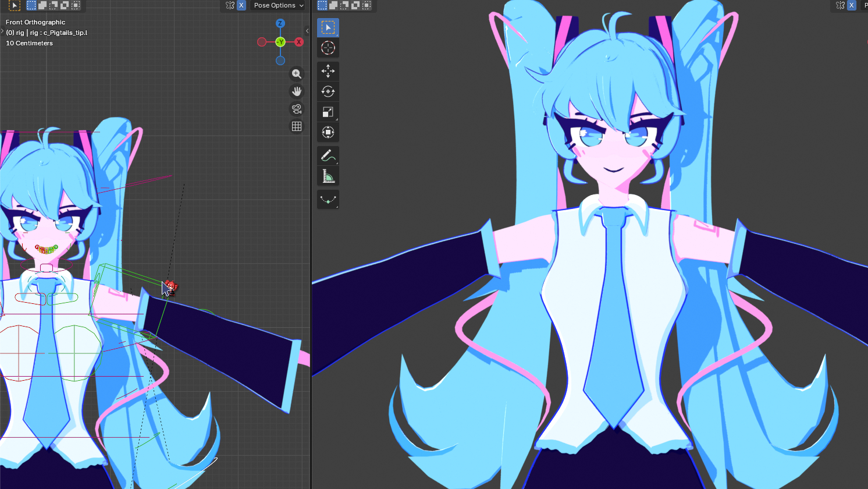
Task: Expand the left viewport's sidebar arrow below Pose Options
Action: (307, 31)
